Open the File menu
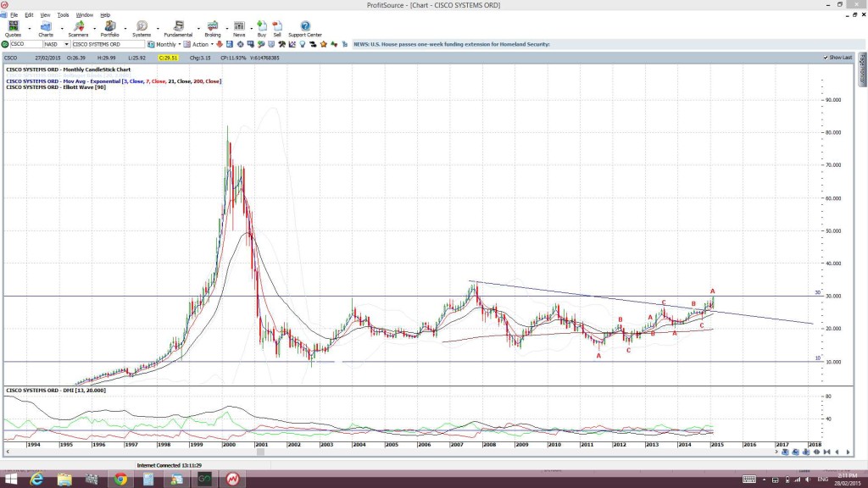Image resolution: width=868 pixels, height=488 pixels. [14, 15]
